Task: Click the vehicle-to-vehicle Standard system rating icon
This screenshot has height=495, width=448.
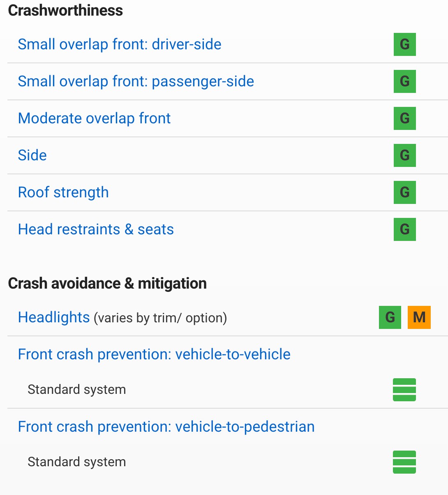Action: tap(404, 390)
